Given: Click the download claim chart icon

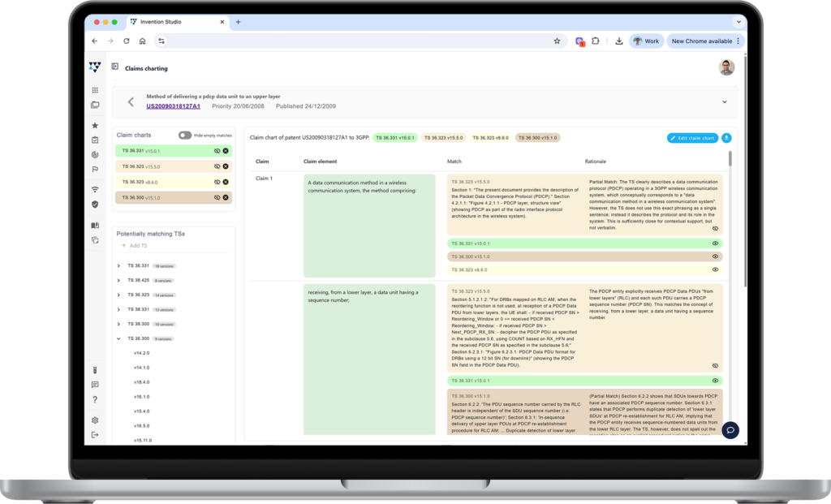Looking at the screenshot, I should (726, 138).
